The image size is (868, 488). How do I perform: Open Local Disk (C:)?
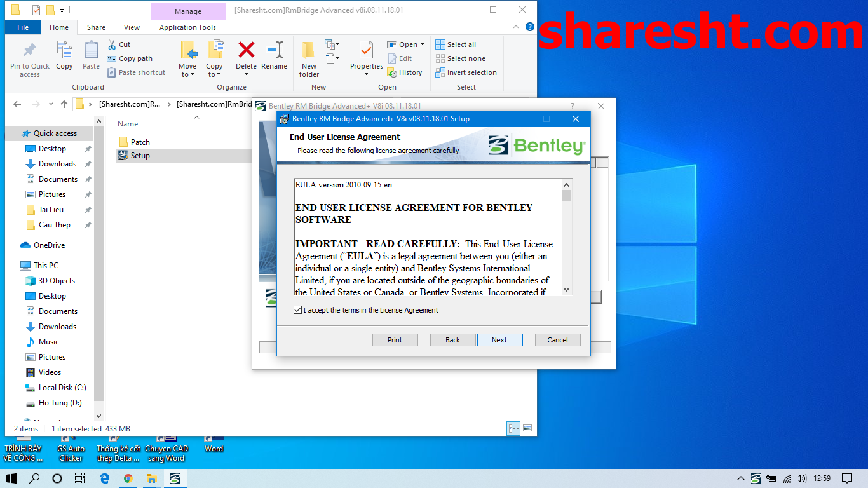[56, 388]
